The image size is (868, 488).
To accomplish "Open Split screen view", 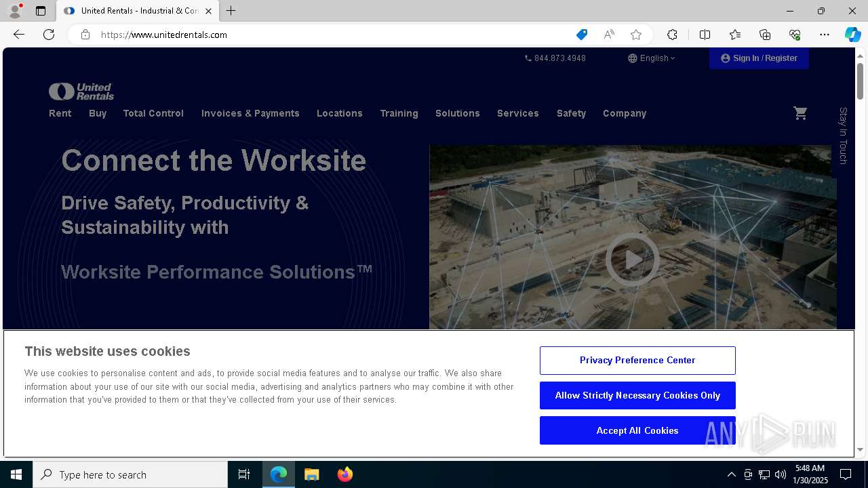I will coord(705,35).
